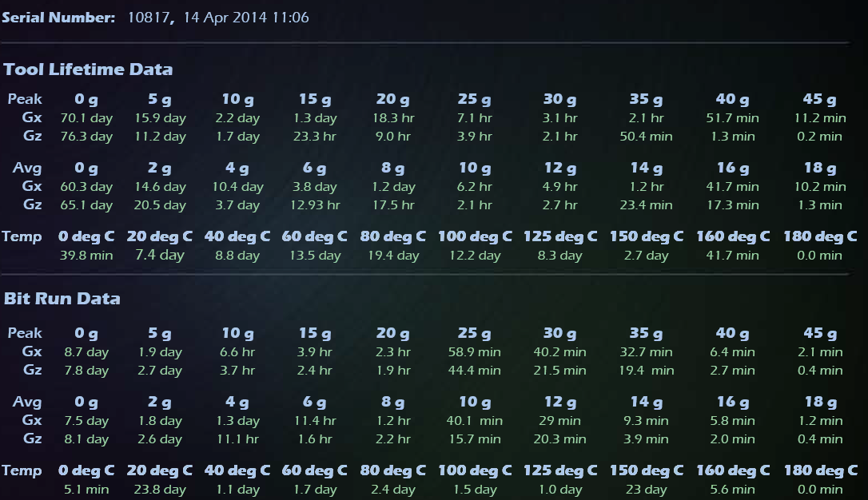Pick the "3.8 day" cell
868x500 pixels.
tap(315, 187)
